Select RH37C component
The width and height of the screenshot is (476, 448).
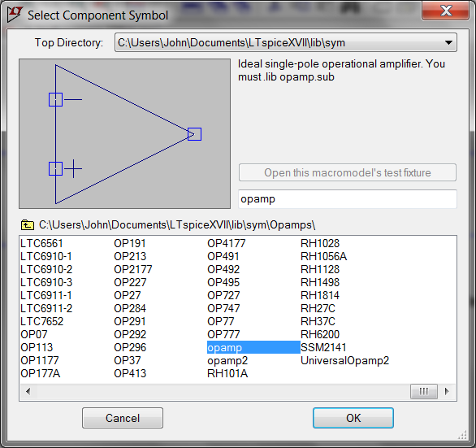click(x=318, y=321)
